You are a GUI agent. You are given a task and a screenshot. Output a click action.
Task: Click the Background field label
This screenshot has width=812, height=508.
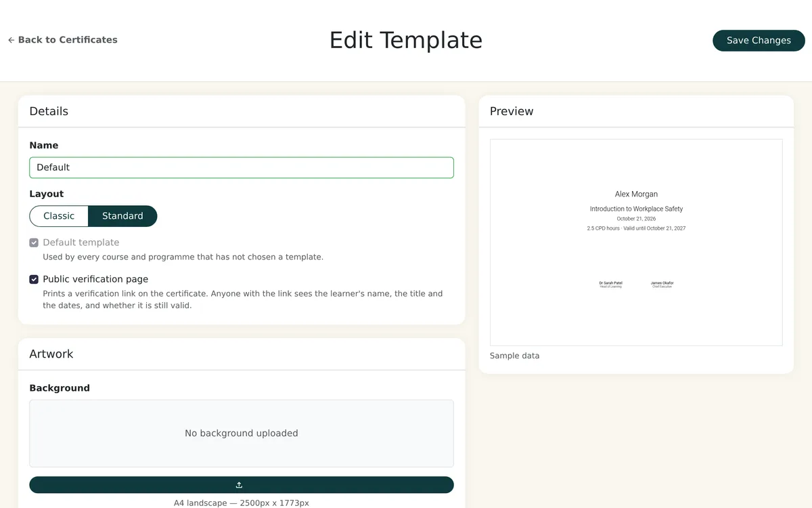point(60,388)
